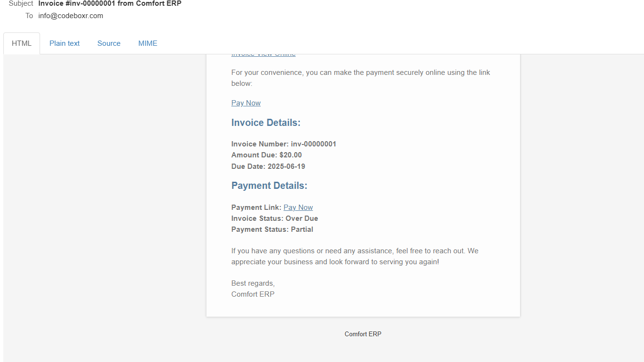This screenshot has height=362, width=644.
Task: Select the MIME tab
Action: [148, 43]
